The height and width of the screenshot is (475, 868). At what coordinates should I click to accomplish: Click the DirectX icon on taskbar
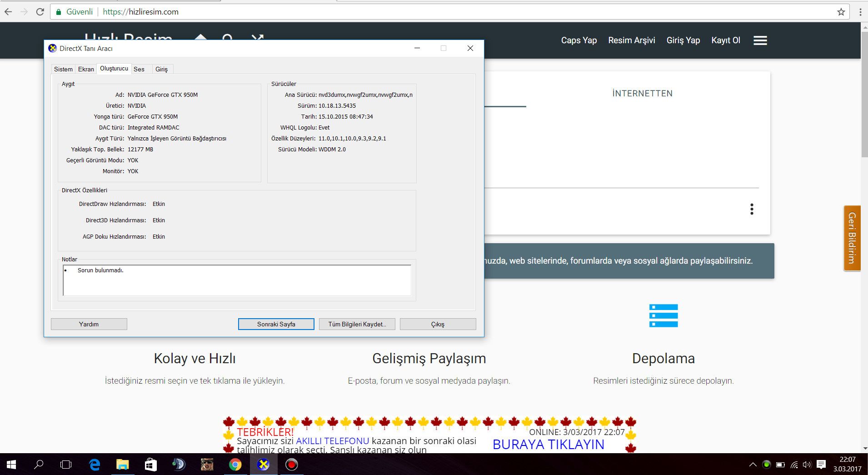(264, 465)
